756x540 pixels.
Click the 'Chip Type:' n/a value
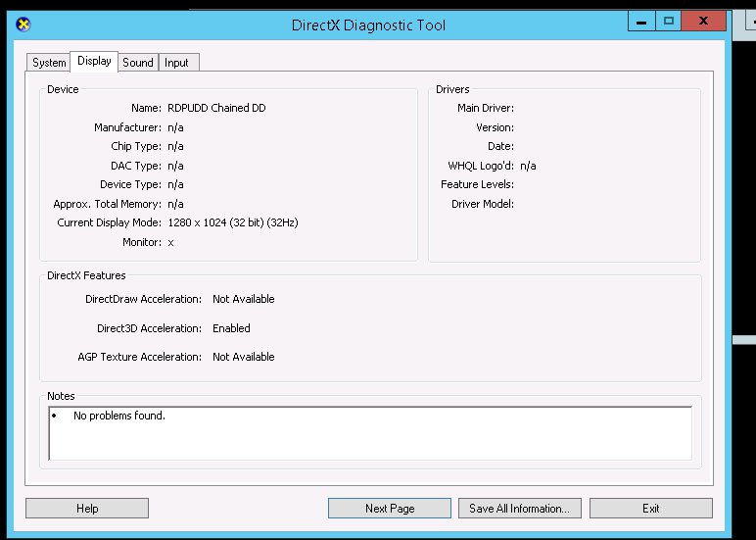point(175,146)
